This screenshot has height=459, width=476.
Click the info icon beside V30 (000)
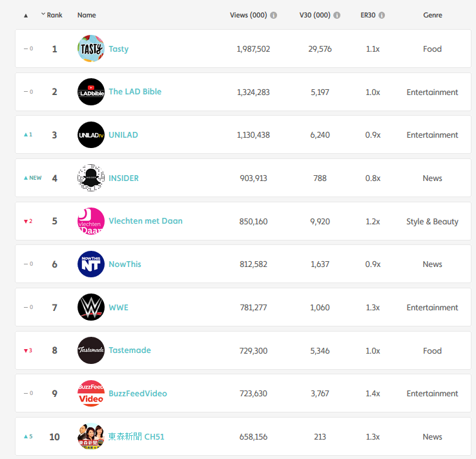336,15
